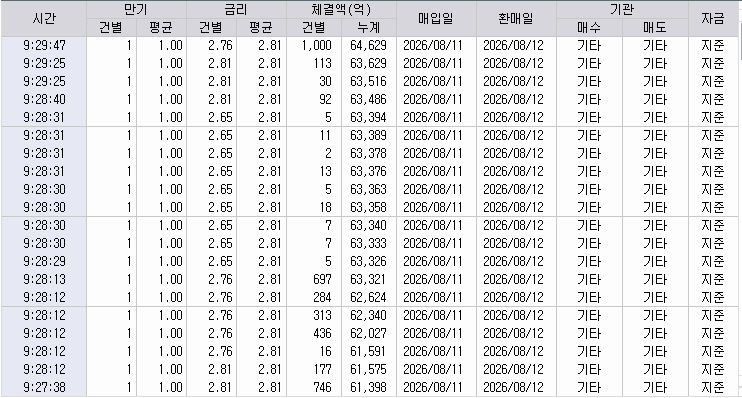Click the 금리 group header

(236, 9)
